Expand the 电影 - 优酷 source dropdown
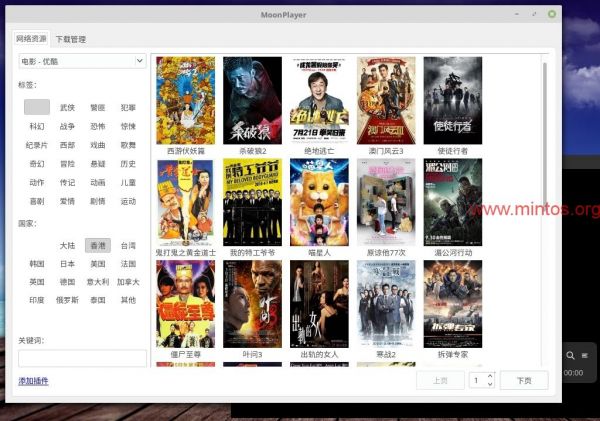600x421 pixels. [x=82, y=62]
